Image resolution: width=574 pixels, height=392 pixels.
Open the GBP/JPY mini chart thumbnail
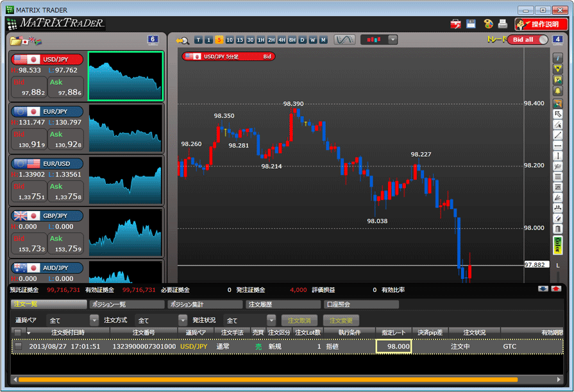[x=125, y=232]
